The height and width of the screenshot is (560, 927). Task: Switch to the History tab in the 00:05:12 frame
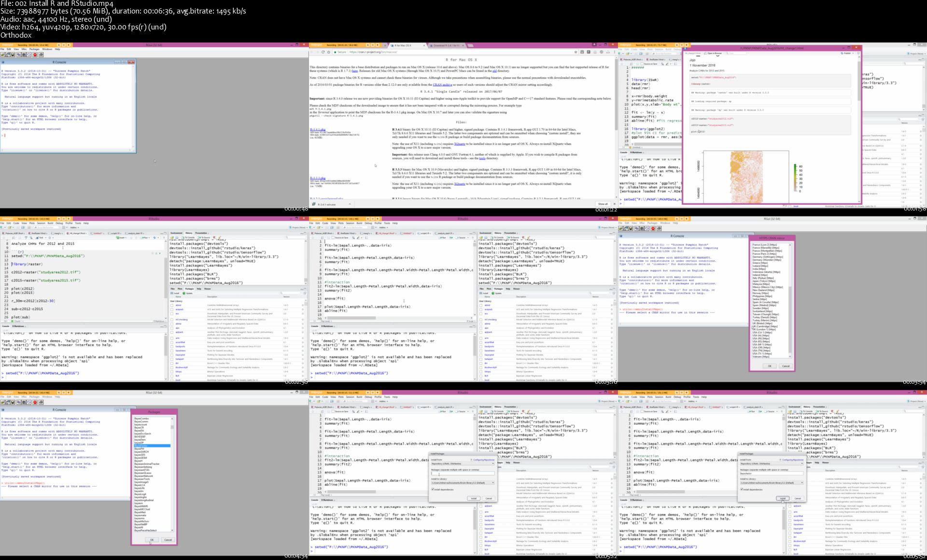point(498,407)
